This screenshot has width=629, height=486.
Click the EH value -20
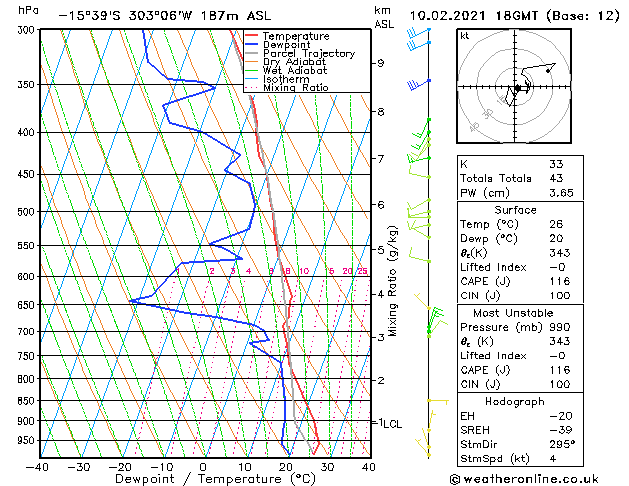pos(561,416)
